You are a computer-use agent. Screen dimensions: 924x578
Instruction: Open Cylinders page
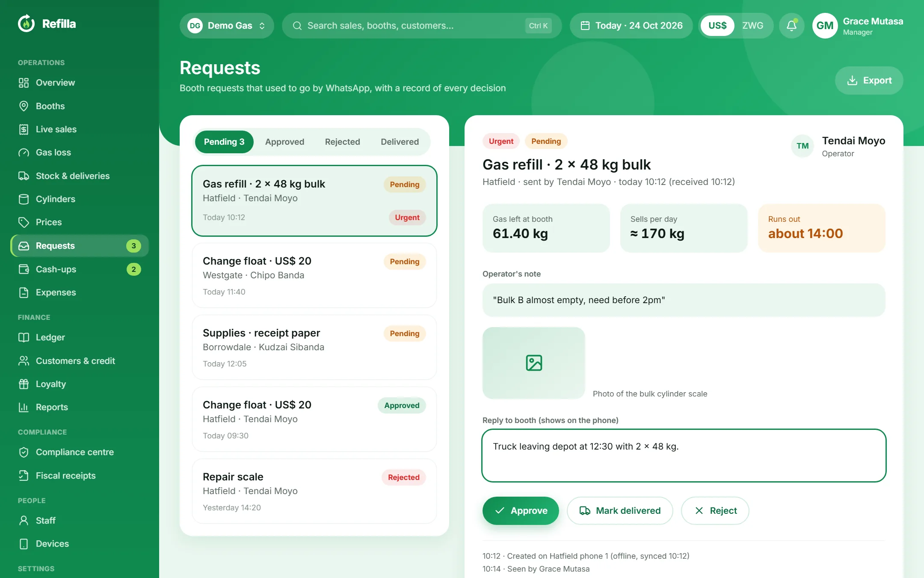pos(80,199)
